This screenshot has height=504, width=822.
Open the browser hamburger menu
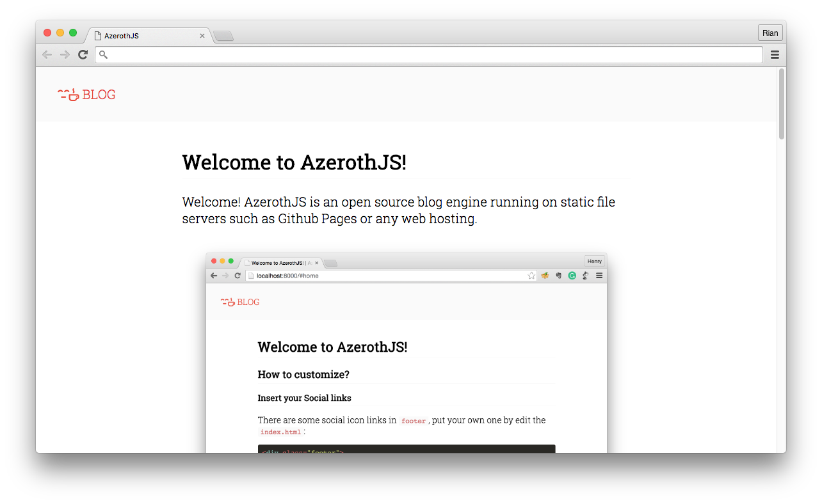click(x=775, y=54)
